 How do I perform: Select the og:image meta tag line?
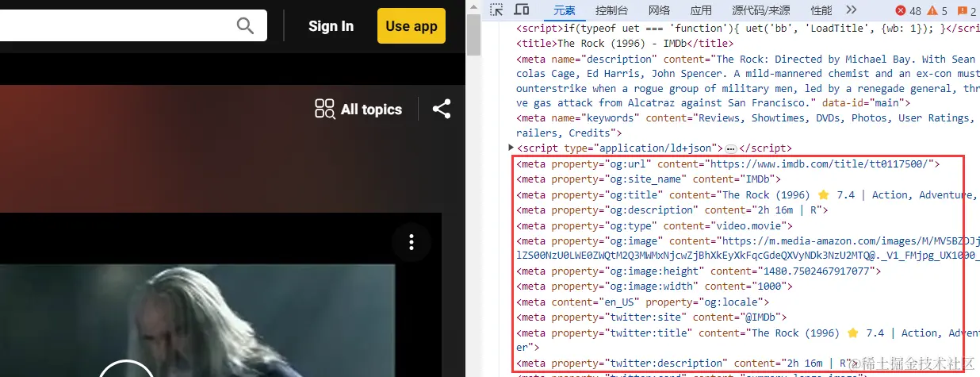(746, 248)
